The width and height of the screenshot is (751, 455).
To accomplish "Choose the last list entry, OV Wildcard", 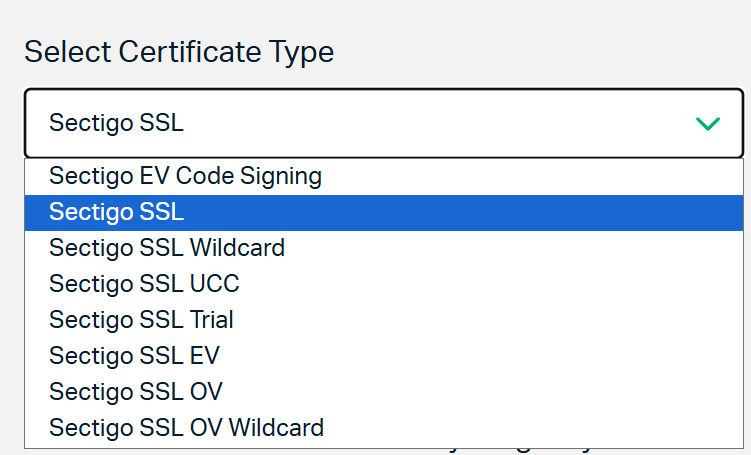I will click(186, 428).
